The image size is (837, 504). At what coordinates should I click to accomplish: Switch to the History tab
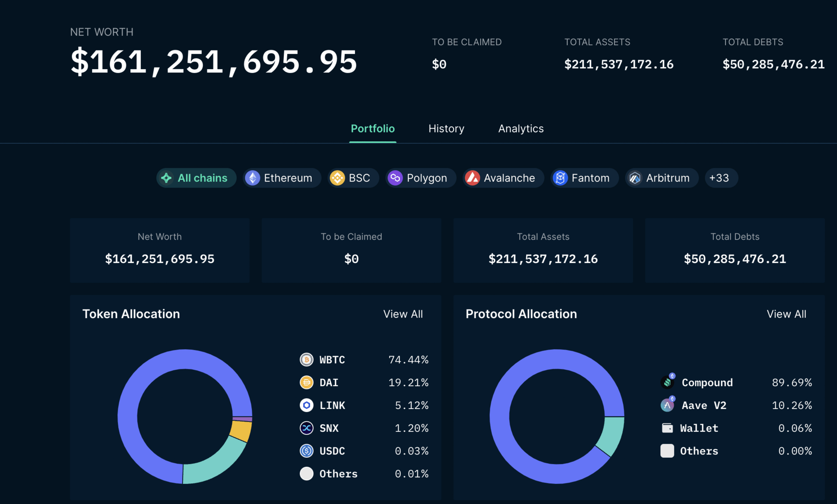(x=446, y=129)
